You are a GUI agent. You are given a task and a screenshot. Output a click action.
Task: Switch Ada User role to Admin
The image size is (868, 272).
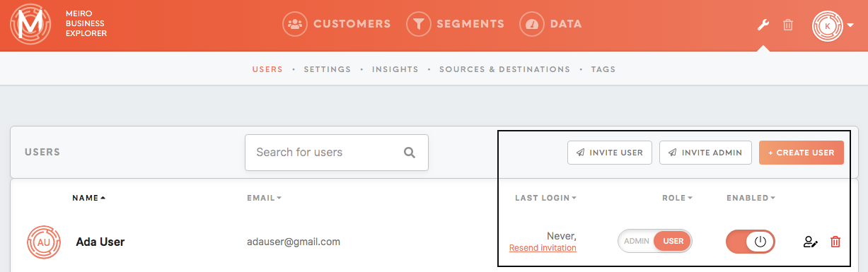(637, 241)
